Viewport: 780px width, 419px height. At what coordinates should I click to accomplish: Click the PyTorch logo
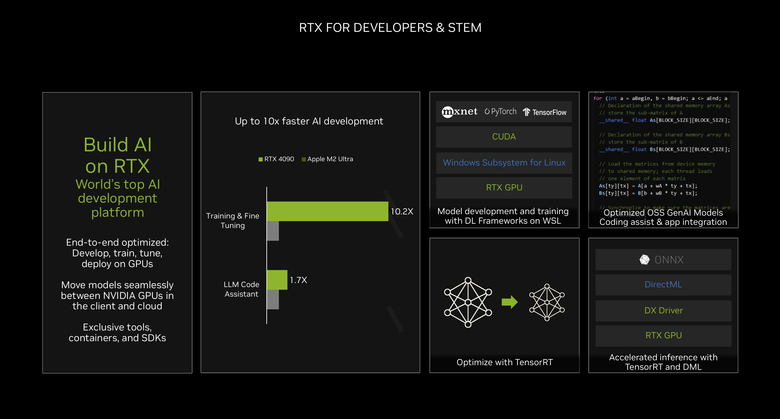tap(500, 112)
